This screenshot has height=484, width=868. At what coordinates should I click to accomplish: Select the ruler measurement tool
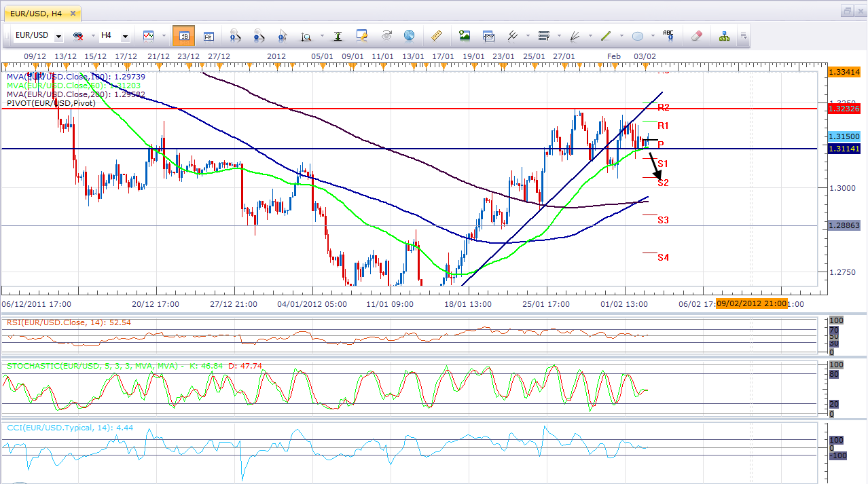point(437,35)
